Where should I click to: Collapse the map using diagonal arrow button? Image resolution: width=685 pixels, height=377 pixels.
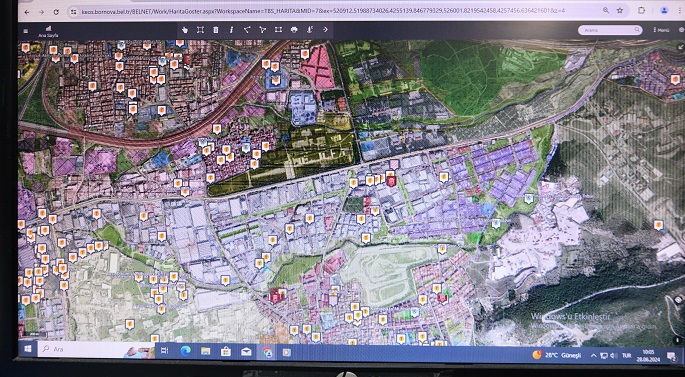click(680, 46)
